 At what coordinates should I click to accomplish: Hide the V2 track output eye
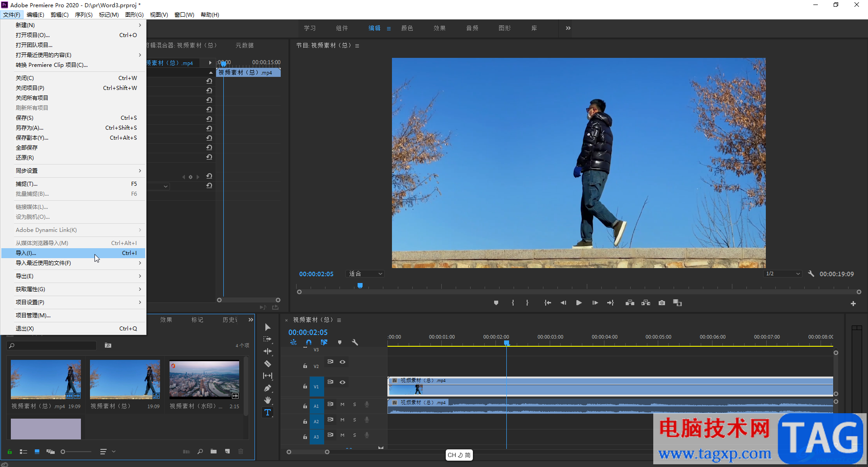pos(343,362)
